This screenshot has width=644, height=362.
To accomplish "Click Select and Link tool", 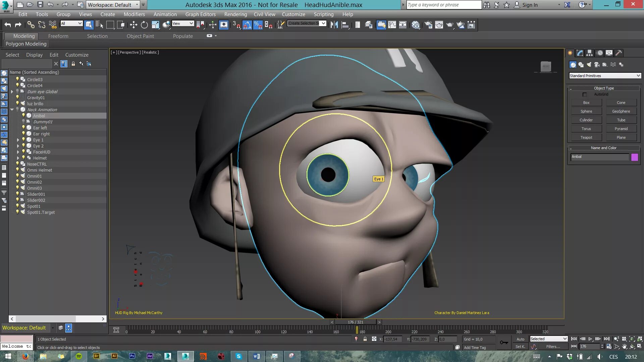I will [31, 25].
